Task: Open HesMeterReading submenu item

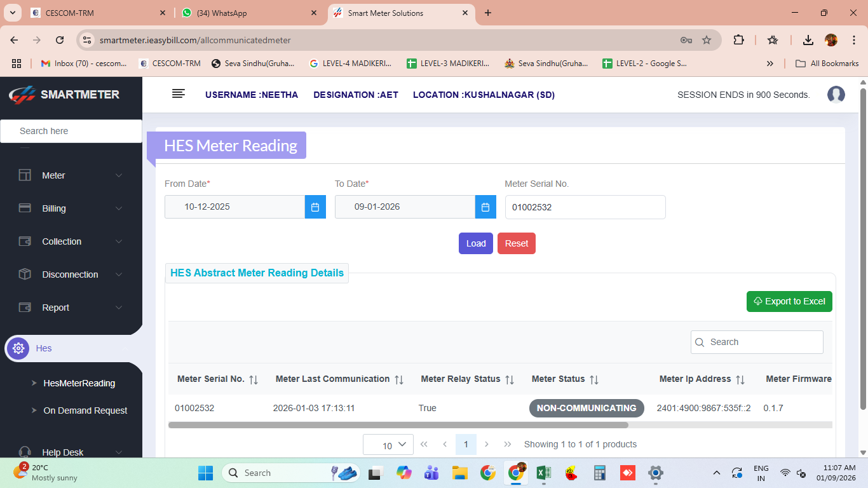Action: (x=79, y=383)
